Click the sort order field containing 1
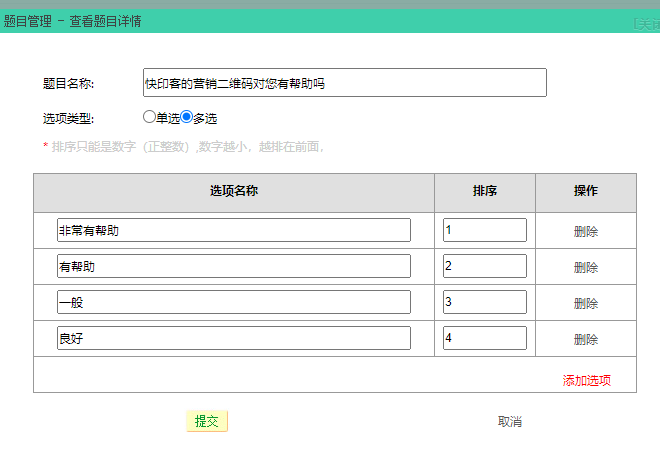Viewport: 660px width, 459px height. (484, 230)
